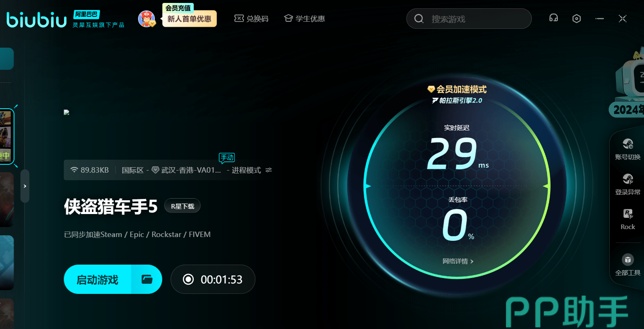Screen dimensions: 644x329
Task: Click the 新人首单优惠 member recharge banner
Action: point(189,19)
